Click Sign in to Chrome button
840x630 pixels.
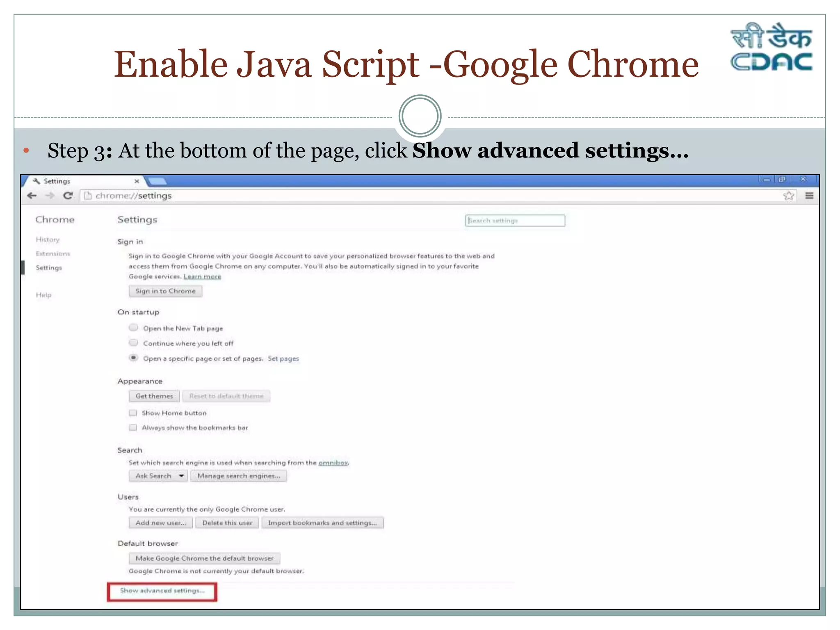(165, 291)
